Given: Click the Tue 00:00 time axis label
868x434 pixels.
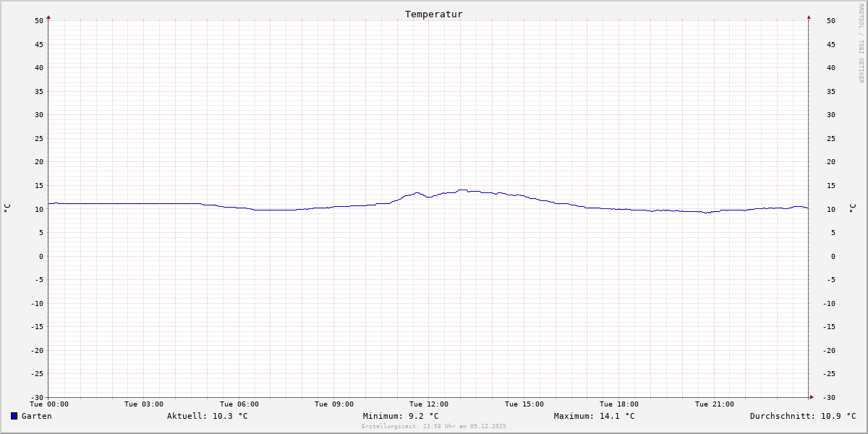Looking at the screenshot, I should [x=49, y=404].
